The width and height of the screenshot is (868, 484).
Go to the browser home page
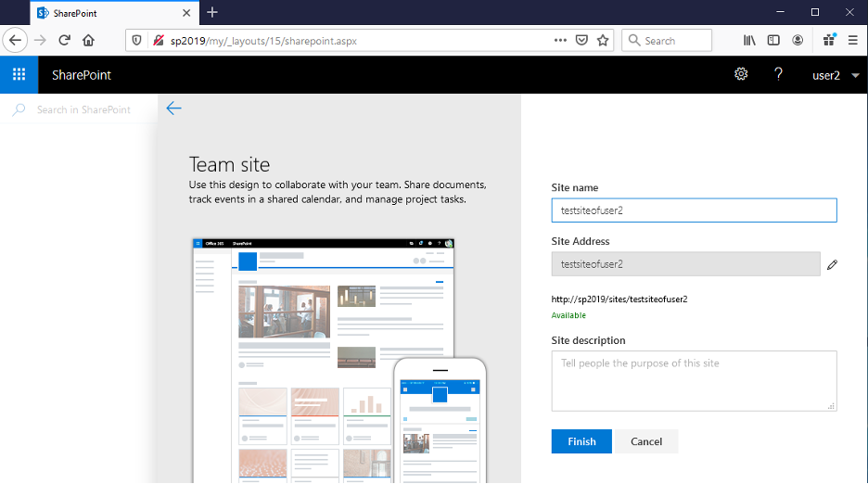point(89,41)
